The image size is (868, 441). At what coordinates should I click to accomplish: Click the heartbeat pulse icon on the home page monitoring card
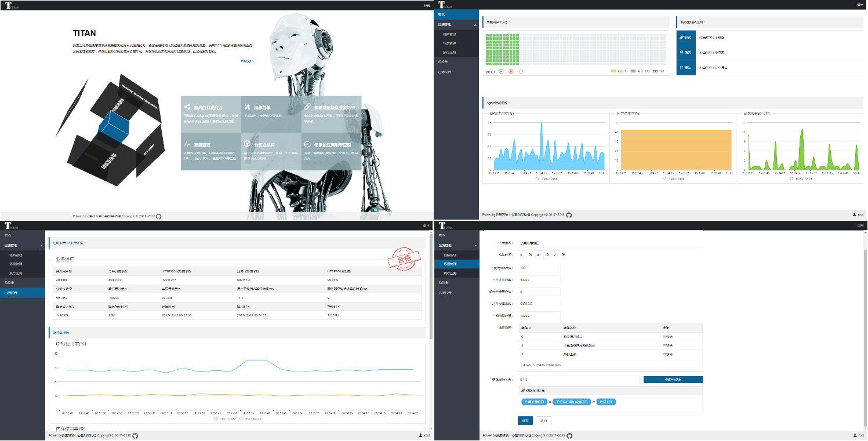187,144
